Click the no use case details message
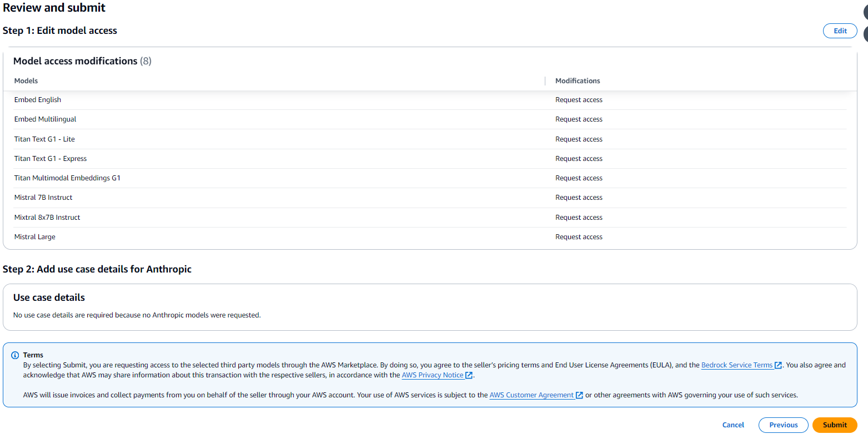The height and width of the screenshot is (434, 868). click(x=137, y=315)
